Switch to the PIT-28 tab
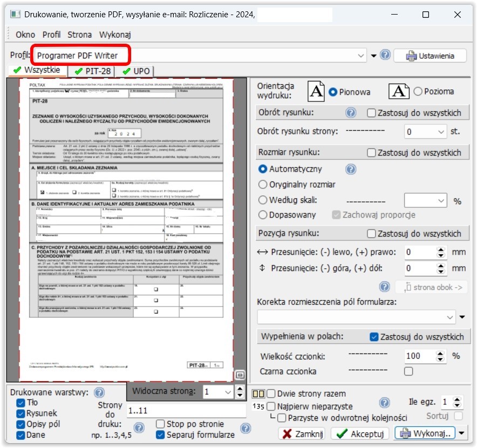The width and height of the screenshot is (477, 448). [92, 71]
